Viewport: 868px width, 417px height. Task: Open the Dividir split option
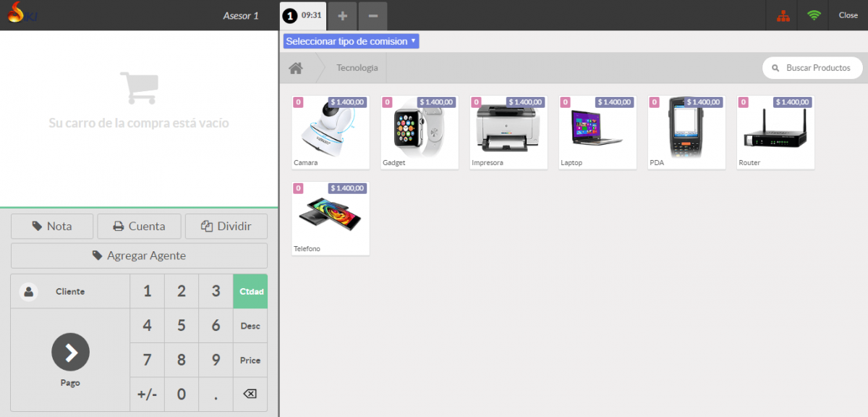(226, 227)
